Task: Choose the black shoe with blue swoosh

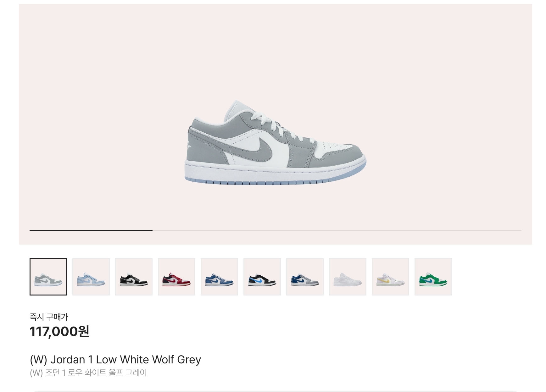Action: click(x=262, y=277)
